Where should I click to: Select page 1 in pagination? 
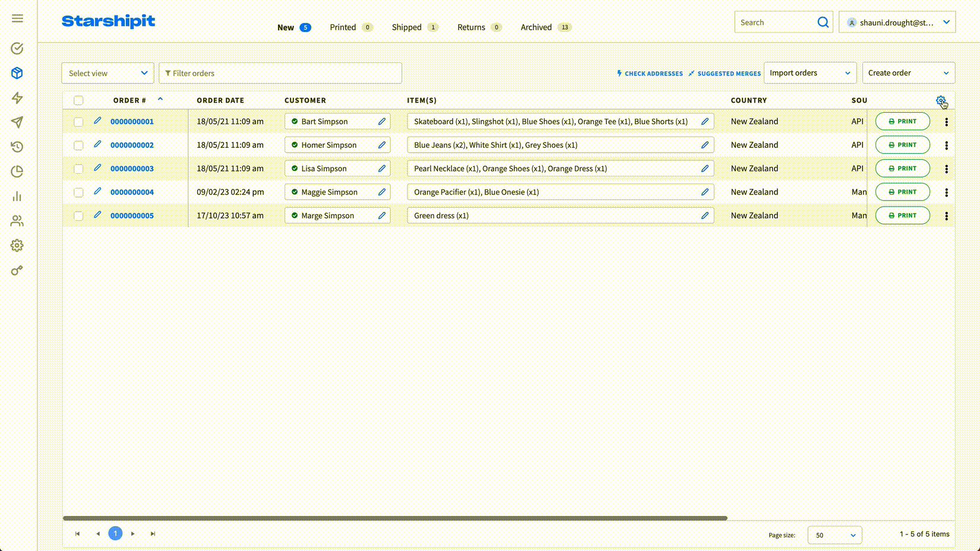pos(115,533)
